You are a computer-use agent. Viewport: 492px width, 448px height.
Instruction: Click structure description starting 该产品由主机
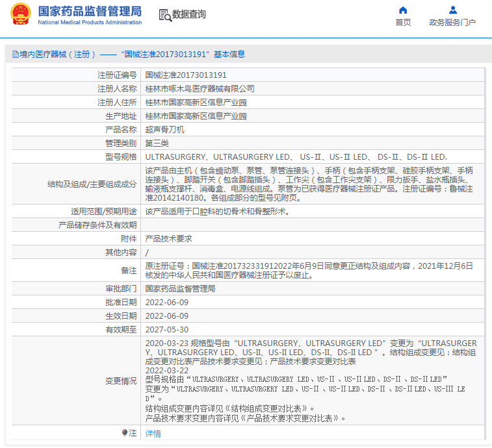tap(309, 184)
